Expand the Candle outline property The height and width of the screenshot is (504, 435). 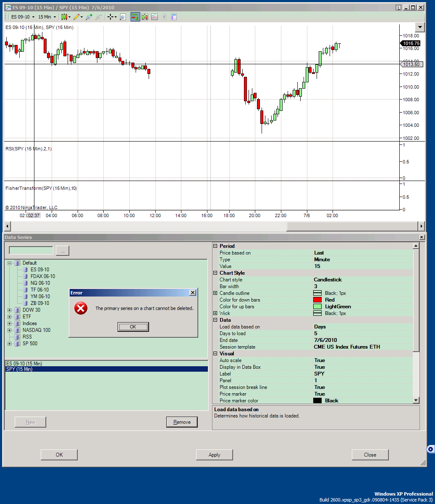pos(215,293)
